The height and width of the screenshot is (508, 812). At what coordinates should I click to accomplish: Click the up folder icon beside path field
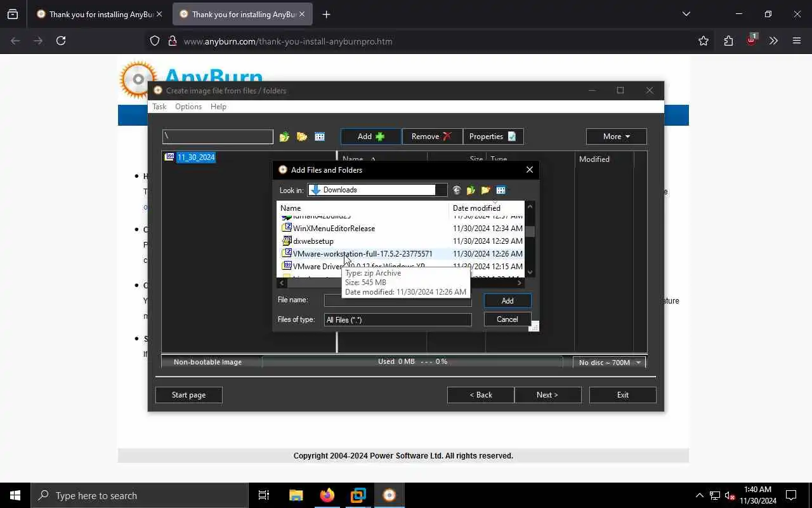284,137
